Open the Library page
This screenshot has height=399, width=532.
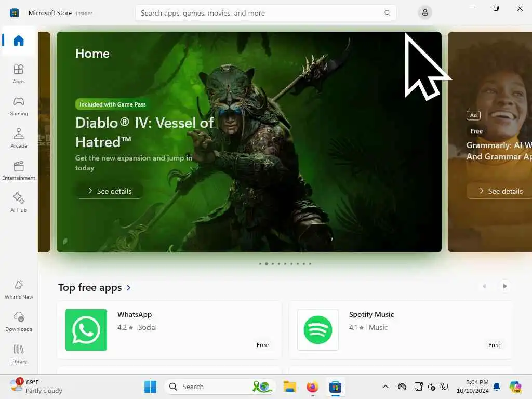tap(19, 354)
